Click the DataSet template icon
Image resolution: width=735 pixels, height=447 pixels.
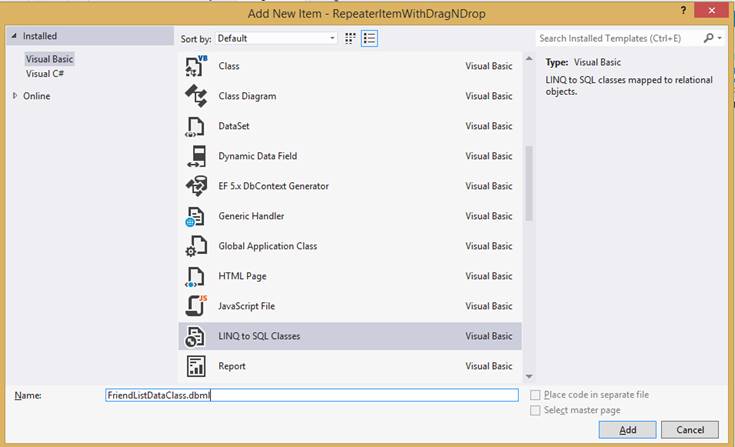(196, 126)
